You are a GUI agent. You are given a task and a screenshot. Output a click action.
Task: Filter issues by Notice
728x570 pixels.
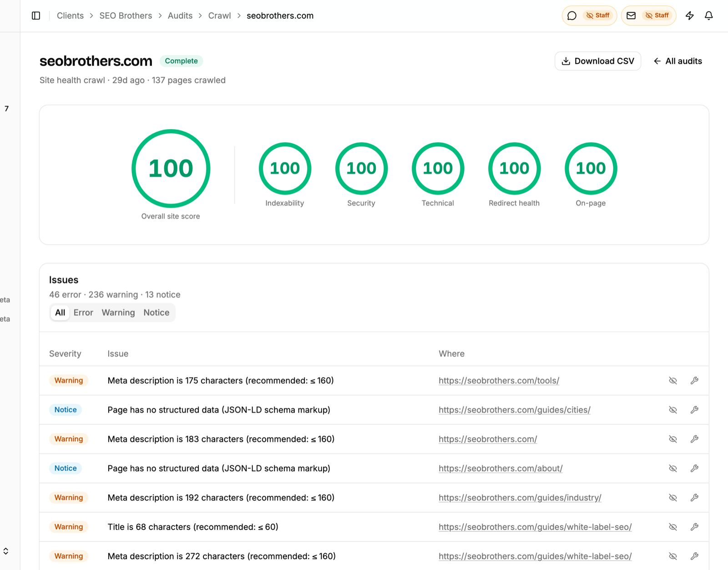pyautogui.click(x=157, y=313)
